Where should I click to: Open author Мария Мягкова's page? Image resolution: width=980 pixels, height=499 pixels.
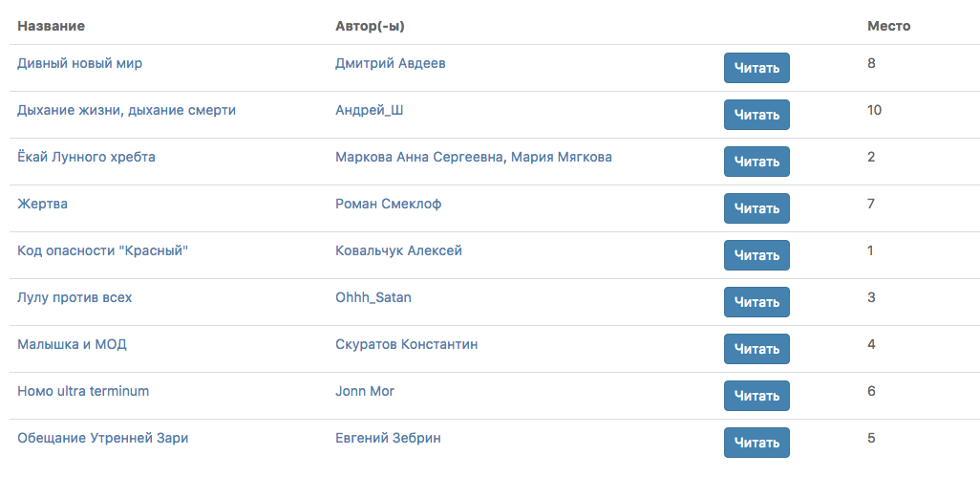562,158
